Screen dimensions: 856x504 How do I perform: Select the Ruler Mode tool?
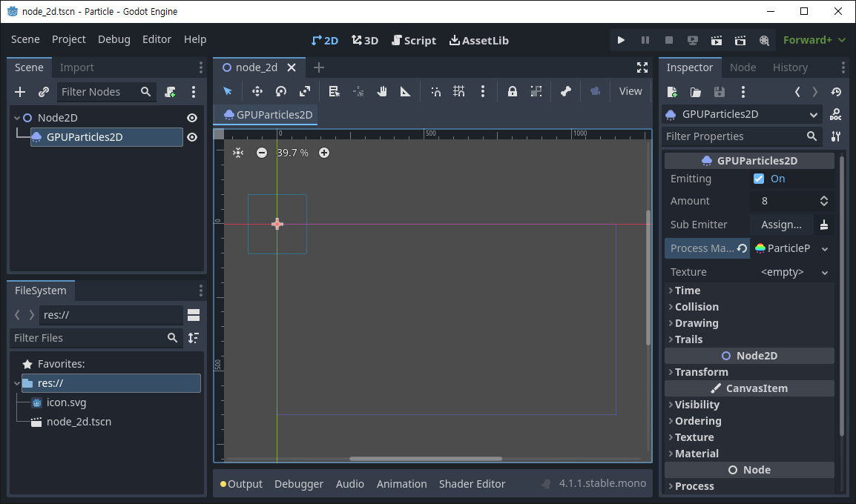click(x=406, y=91)
